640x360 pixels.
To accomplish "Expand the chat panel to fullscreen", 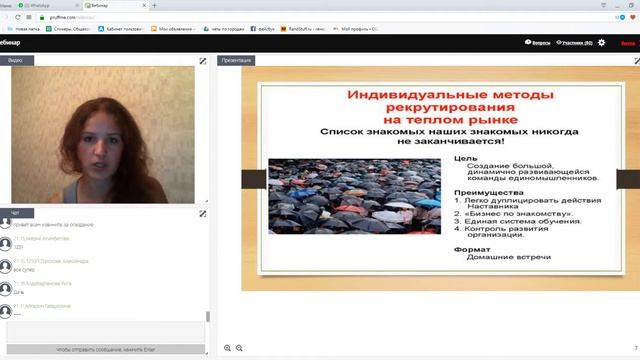I will point(202,213).
